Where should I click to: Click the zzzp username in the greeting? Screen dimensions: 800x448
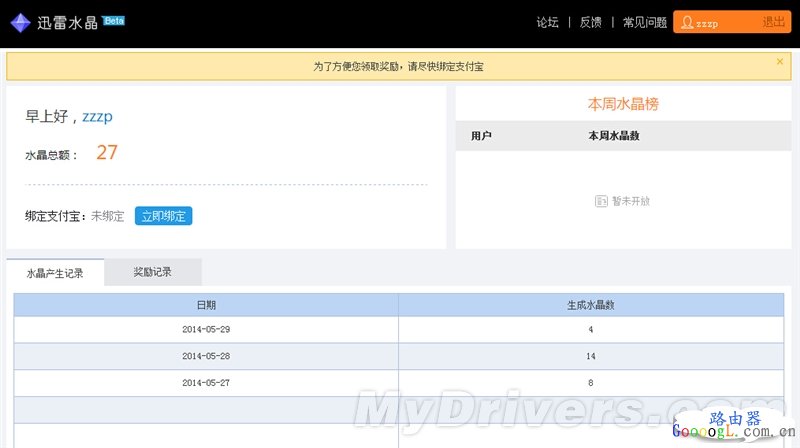pos(97,116)
